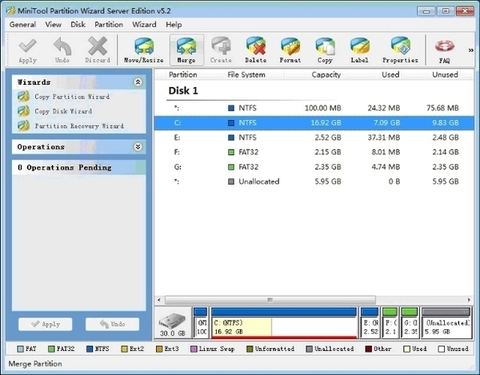The height and width of the screenshot is (375, 480).
Task: Open the Partition menu
Action: click(109, 25)
